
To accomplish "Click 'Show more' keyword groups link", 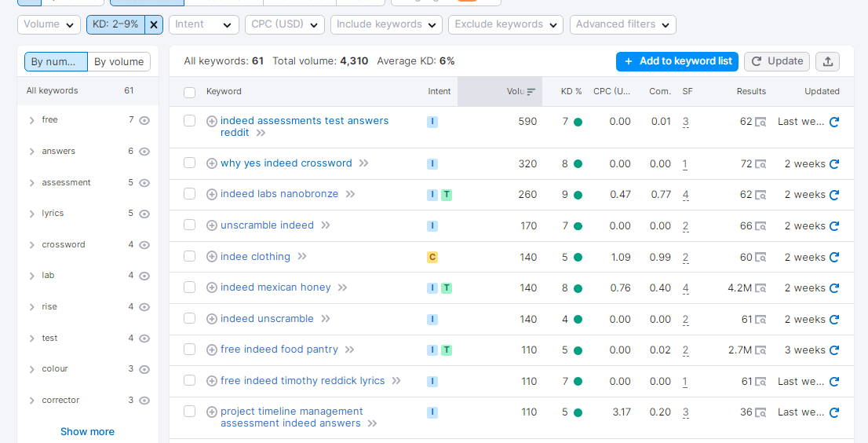I will point(87,431).
